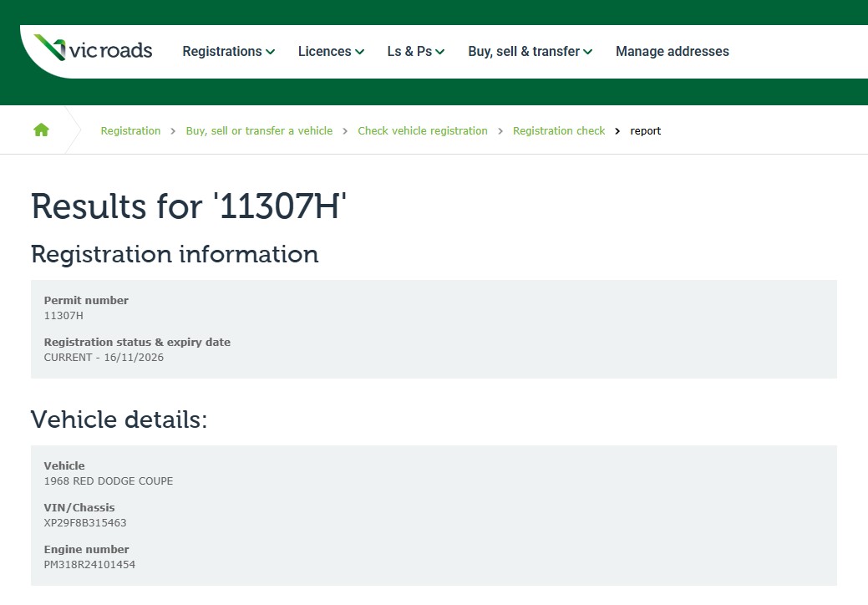The width and height of the screenshot is (868, 605).
Task: Click Check vehicle registration breadcrumb link
Action: pyautogui.click(x=422, y=131)
